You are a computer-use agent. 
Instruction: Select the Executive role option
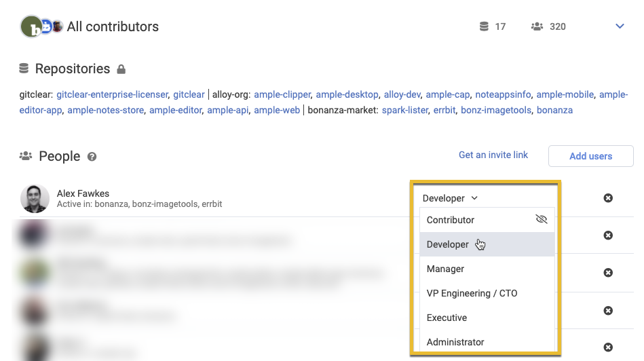(447, 318)
